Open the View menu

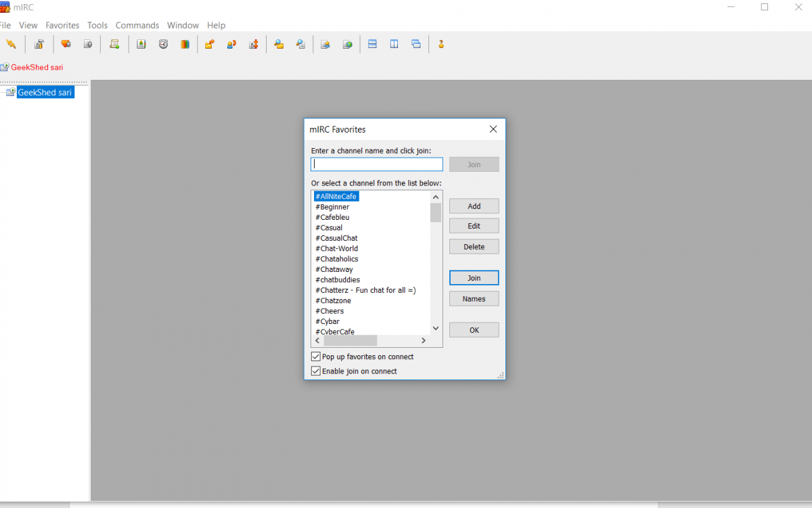(28, 25)
